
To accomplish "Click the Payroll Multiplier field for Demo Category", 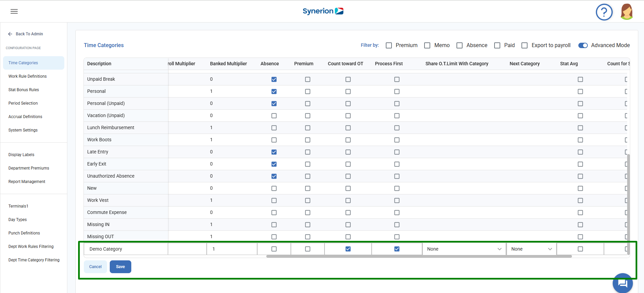I will tap(187, 249).
